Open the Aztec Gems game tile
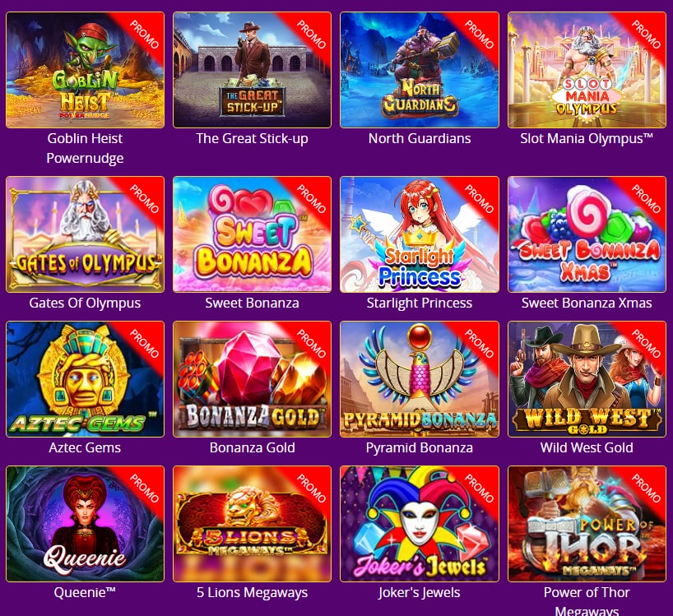Viewport: 673px width, 616px height. pyautogui.click(x=85, y=379)
